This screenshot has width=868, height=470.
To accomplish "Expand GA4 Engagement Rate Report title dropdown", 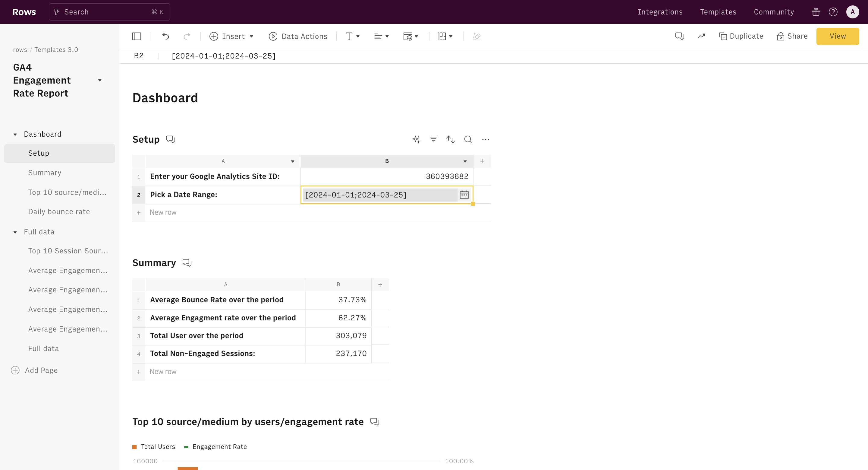I will (x=100, y=81).
